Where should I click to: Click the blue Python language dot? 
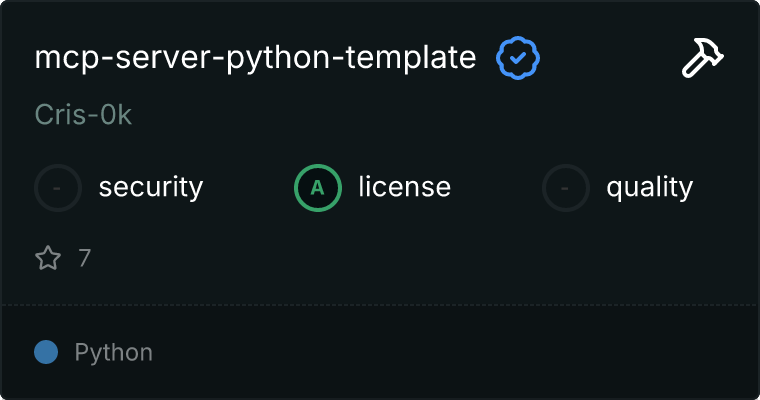pos(46,352)
